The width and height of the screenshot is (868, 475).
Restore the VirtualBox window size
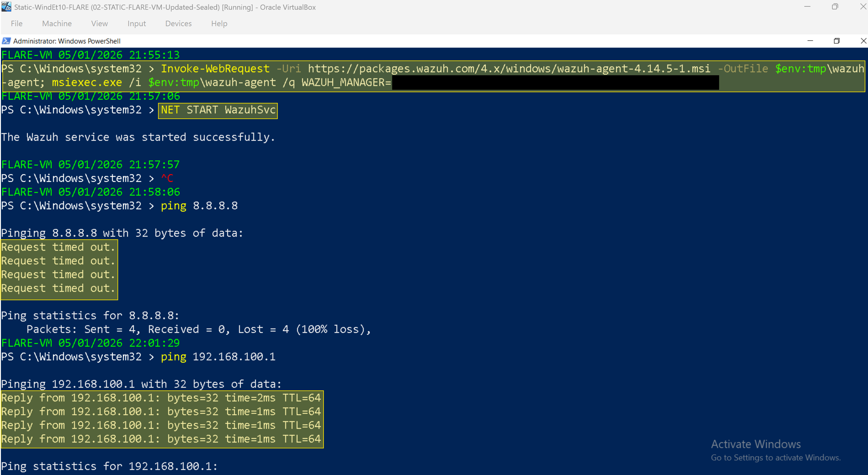835,7
